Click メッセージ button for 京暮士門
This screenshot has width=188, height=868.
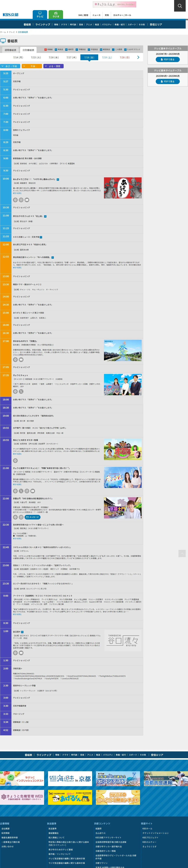click(33, 517)
